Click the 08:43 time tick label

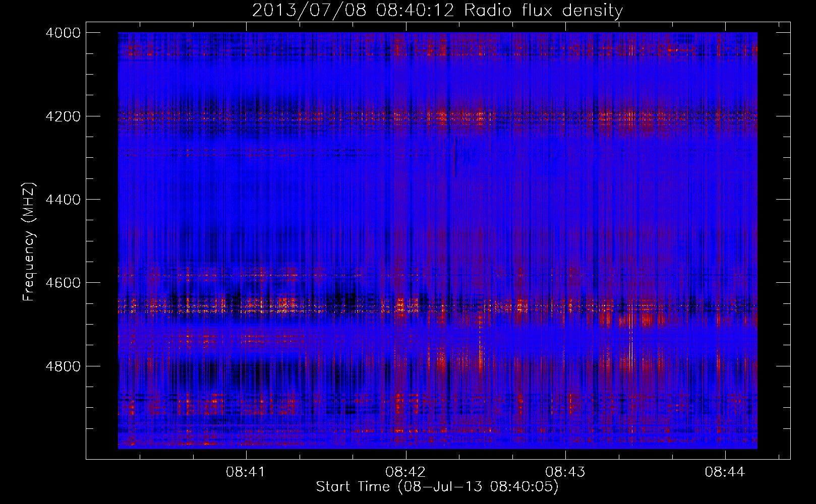tap(565, 472)
